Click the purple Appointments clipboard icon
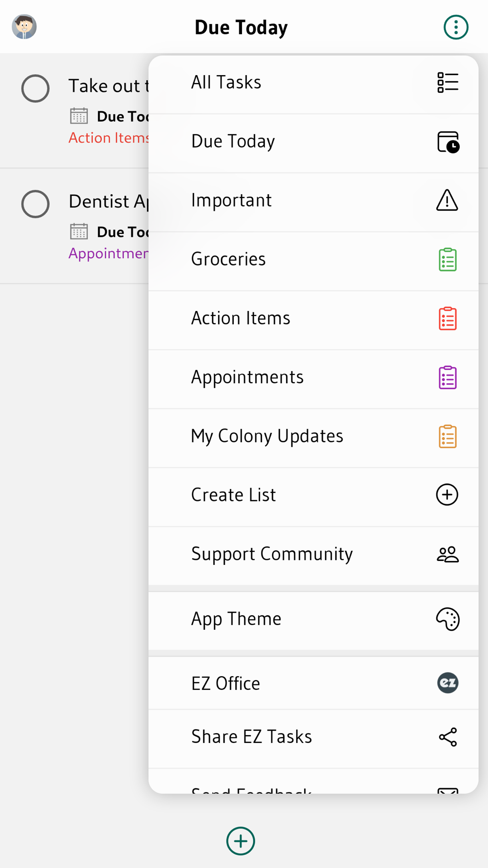488x868 pixels. tap(447, 378)
